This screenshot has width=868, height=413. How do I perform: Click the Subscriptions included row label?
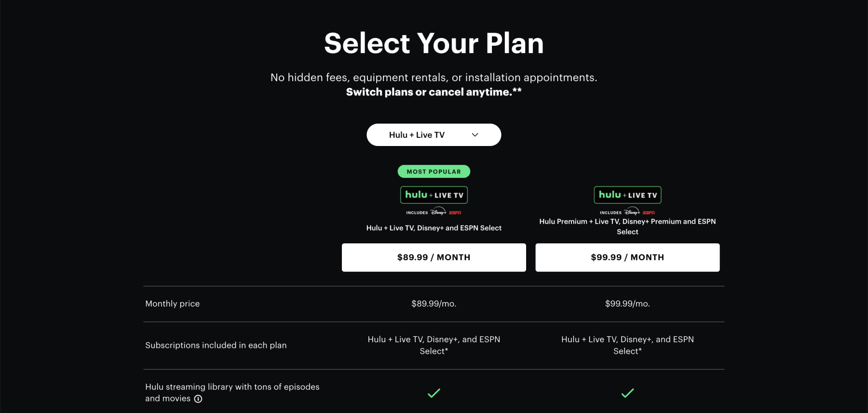216,345
